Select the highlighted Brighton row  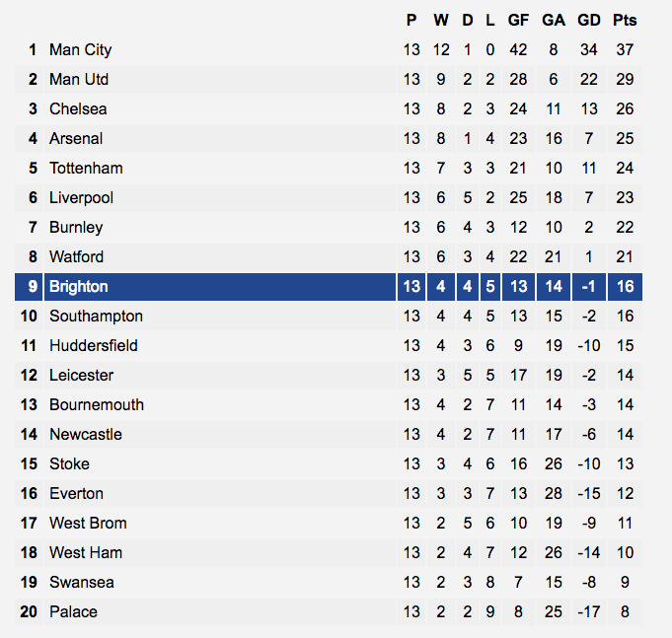[329, 286]
